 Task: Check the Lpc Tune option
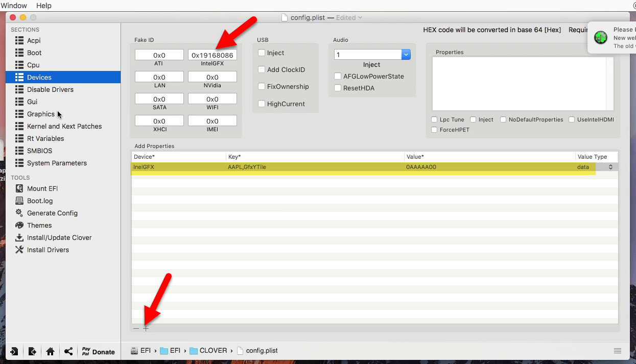click(434, 119)
